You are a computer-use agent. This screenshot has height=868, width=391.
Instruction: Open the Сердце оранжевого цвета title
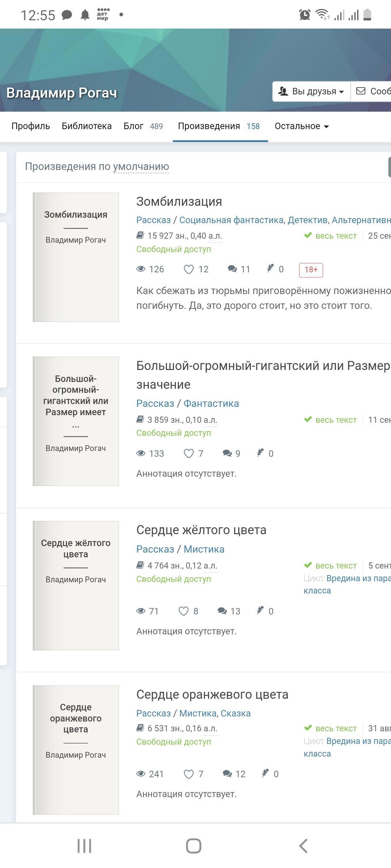click(x=212, y=694)
